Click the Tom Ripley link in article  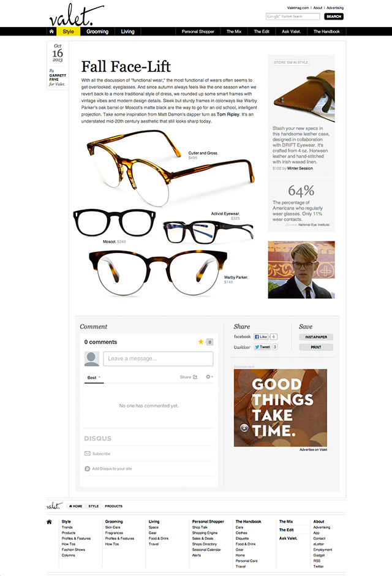point(228,114)
